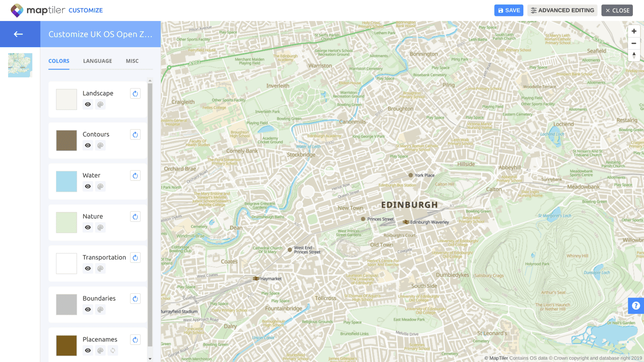The image size is (644, 362).
Task: Zoom in on the map
Action: (634, 31)
